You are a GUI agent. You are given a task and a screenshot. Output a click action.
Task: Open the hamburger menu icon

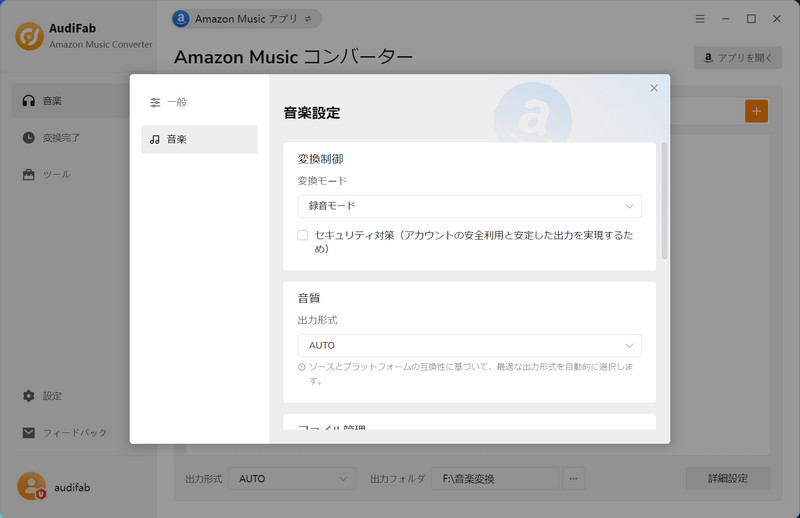[700, 19]
